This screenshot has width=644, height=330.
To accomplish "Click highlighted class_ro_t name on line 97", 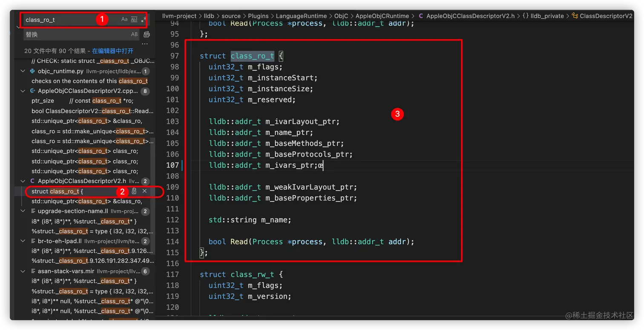I will coord(252,56).
